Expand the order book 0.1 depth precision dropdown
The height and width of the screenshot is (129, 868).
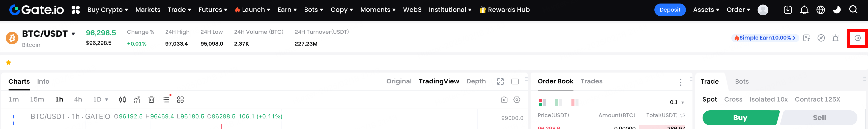point(677,102)
